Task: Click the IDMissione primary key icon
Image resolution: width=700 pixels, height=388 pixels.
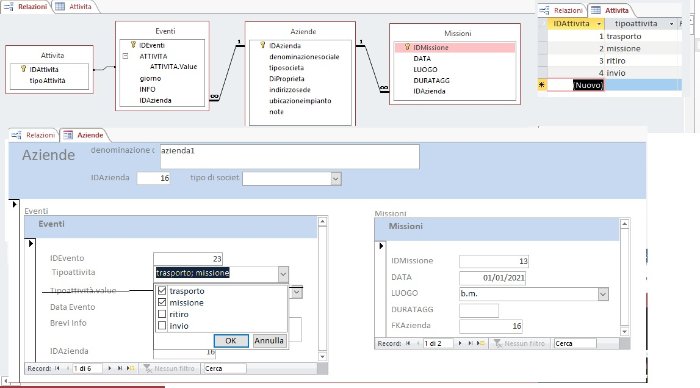Action: pyautogui.click(x=407, y=47)
